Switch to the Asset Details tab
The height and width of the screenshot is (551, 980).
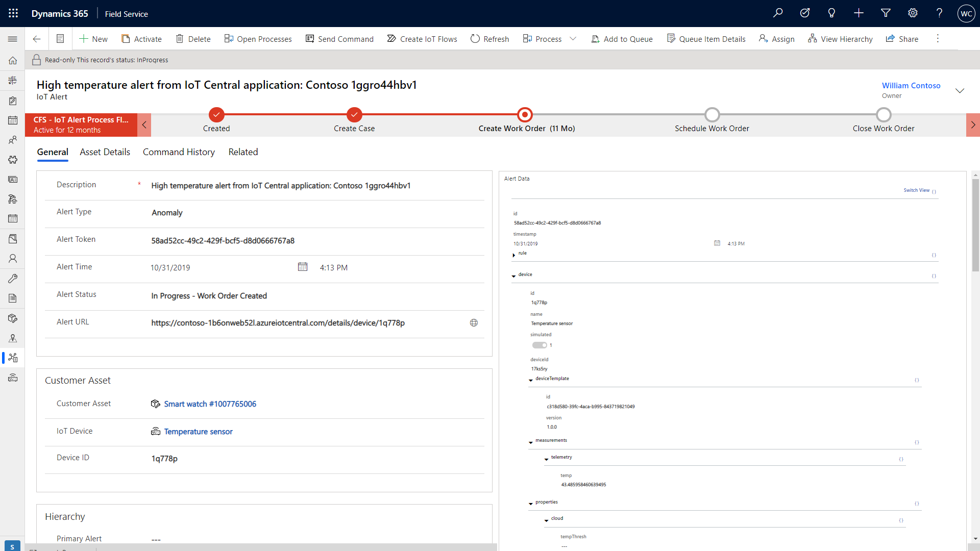click(104, 152)
